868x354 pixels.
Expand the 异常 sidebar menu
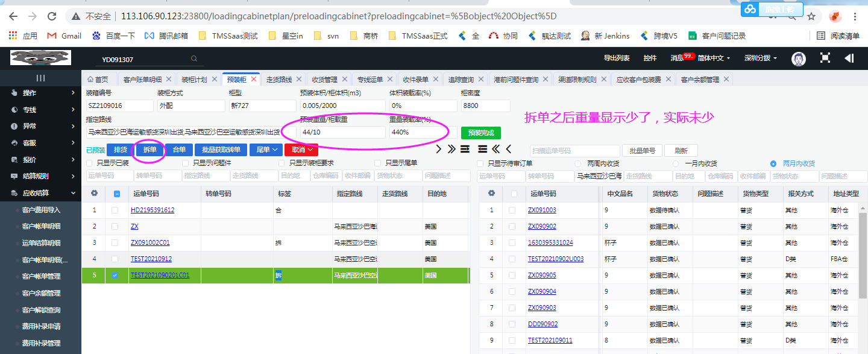(40, 126)
